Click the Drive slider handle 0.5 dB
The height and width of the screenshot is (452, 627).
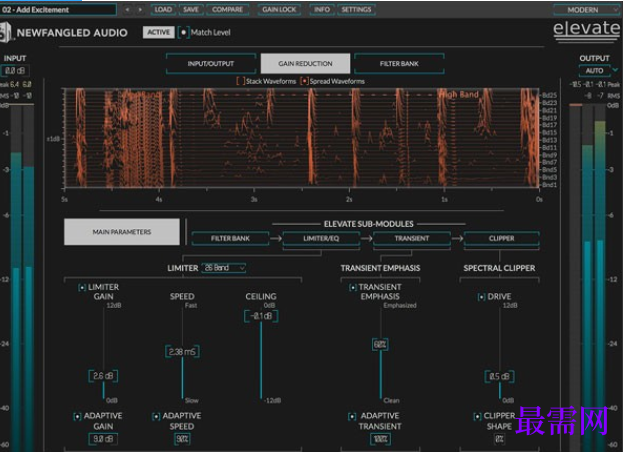click(499, 376)
